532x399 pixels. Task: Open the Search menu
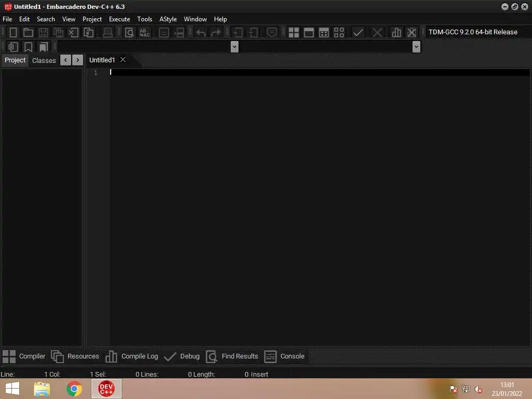pos(46,19)
